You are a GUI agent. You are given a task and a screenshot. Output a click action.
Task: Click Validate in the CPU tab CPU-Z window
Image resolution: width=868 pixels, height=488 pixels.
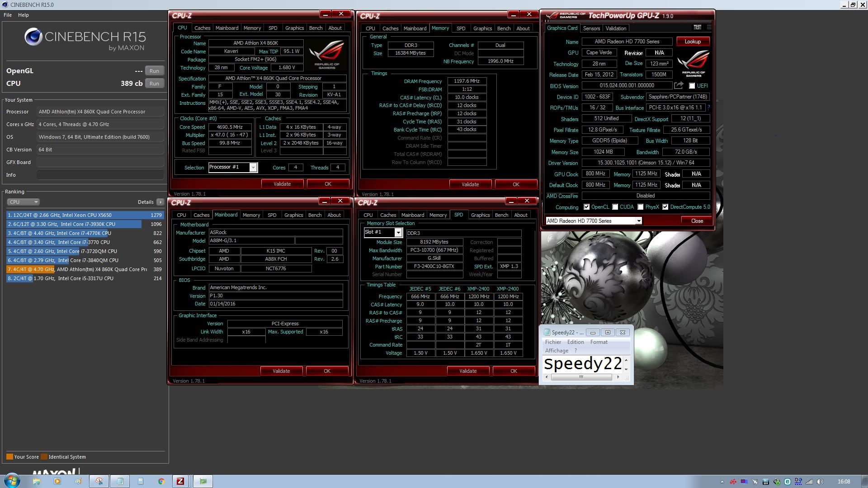282,184
